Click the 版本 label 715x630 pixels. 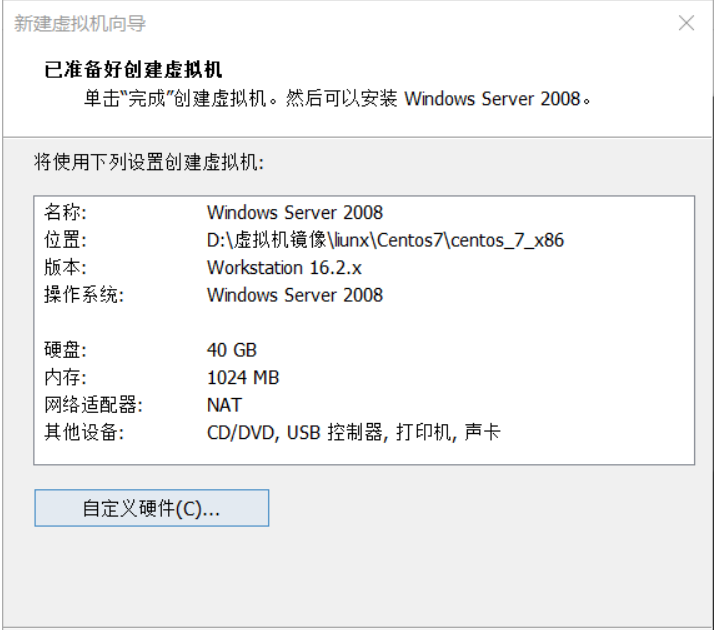click(65, 267)
